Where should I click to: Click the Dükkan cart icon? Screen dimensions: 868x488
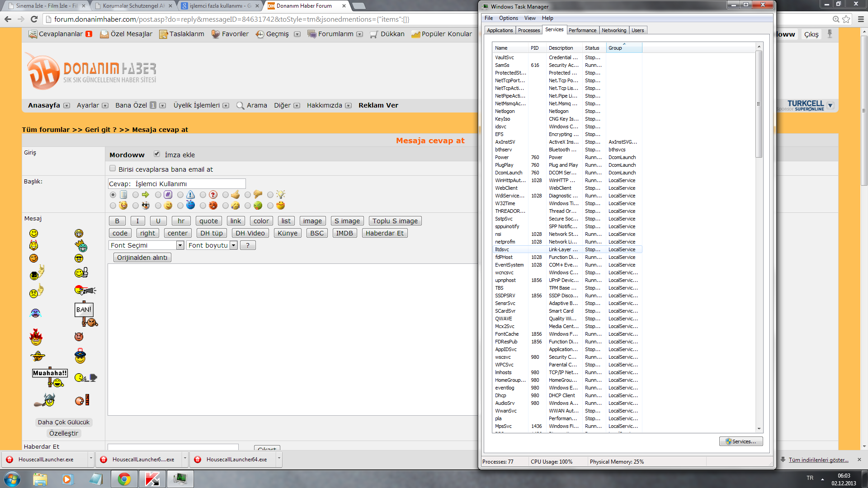(x=374, y=34)
